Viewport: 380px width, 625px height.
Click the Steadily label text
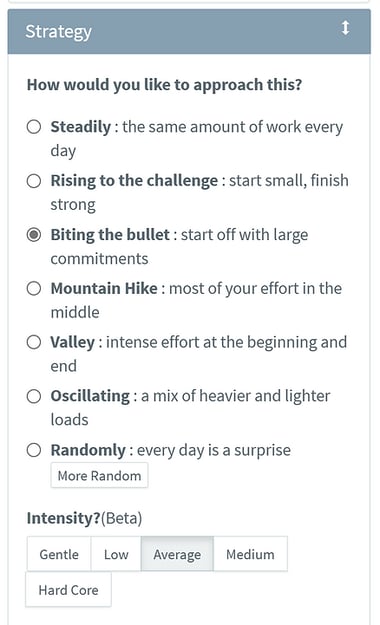pyautogui.click(x=81, y=127)
